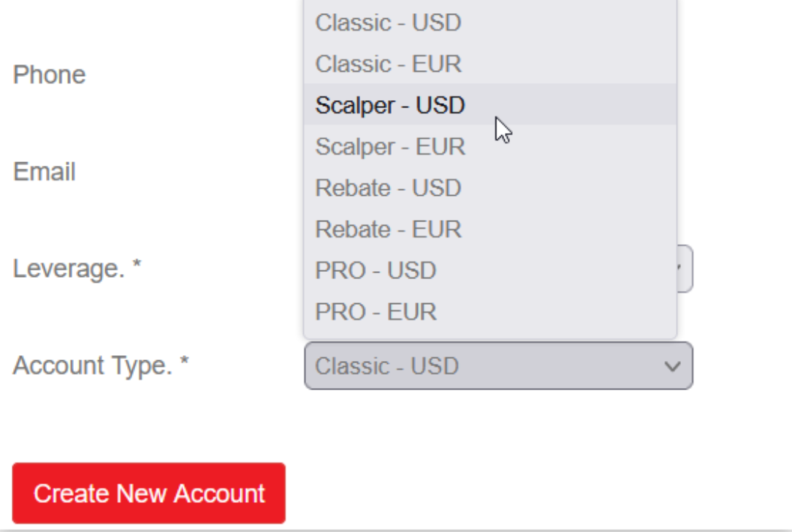Click the Email field label
Image resolution: width=792 pixels, height=532 pixels.
45,172
